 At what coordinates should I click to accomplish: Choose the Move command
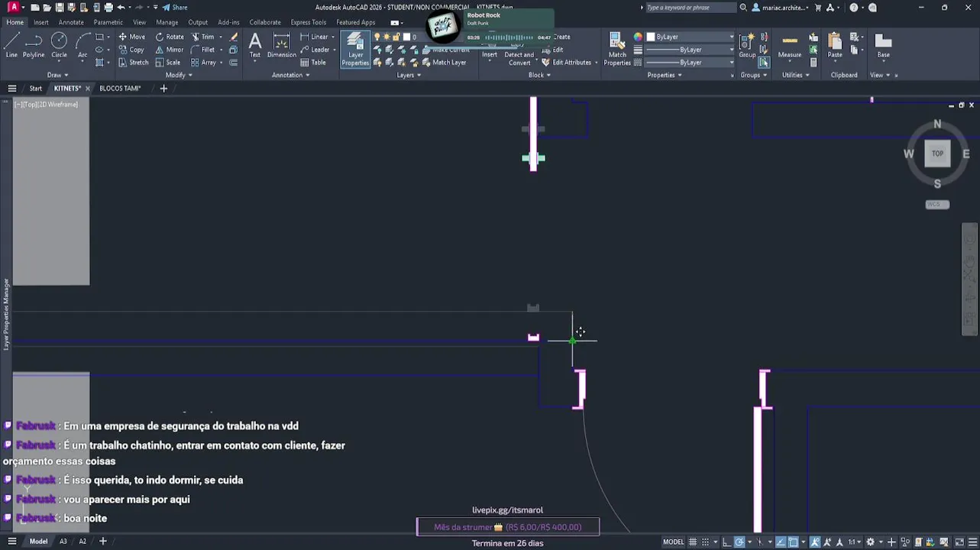click(x=131, y=37)
